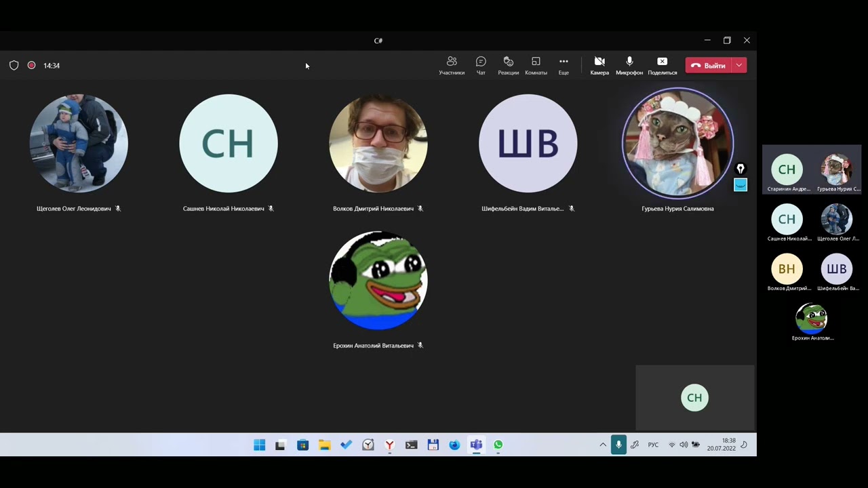Open the Еще more actions menu
The width and height of the screenshot is (868, 488).
pyautogui.click(x=564, y=65)
